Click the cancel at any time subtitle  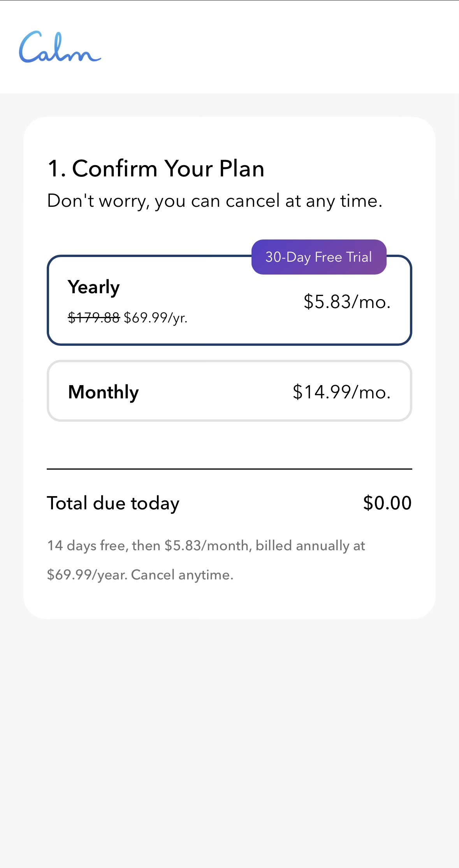tap(215, 201)
